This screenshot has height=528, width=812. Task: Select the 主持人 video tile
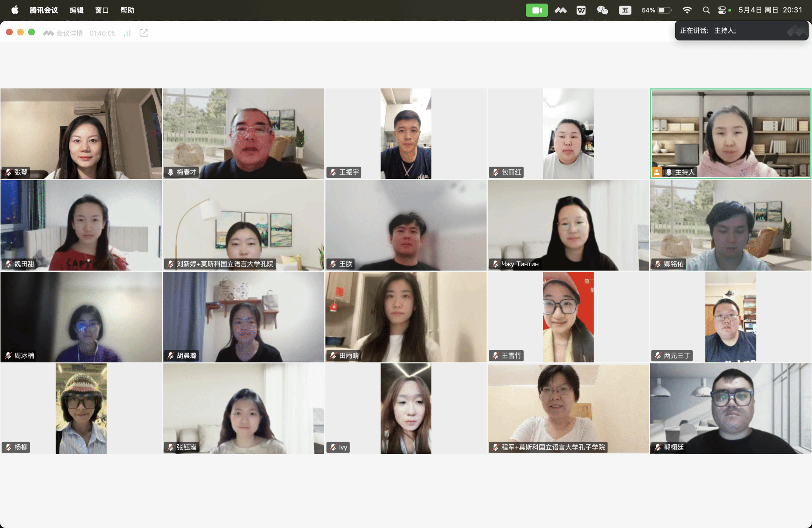tap(731, 133)
